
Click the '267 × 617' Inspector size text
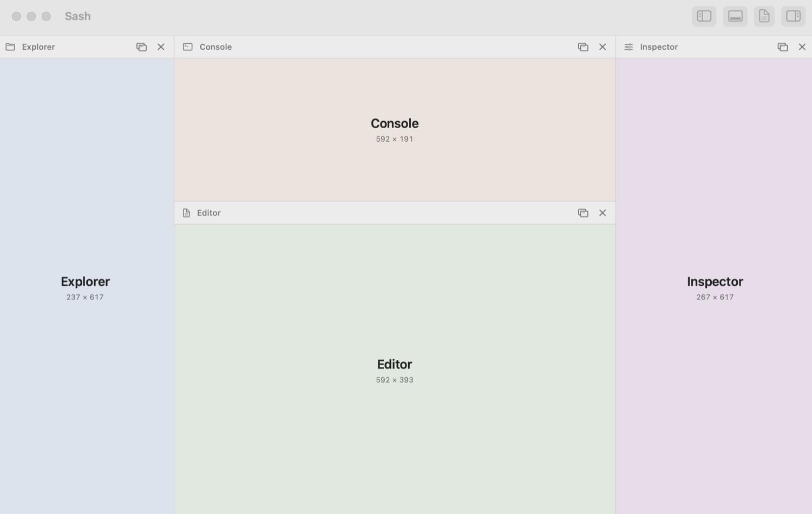point(715,297)
